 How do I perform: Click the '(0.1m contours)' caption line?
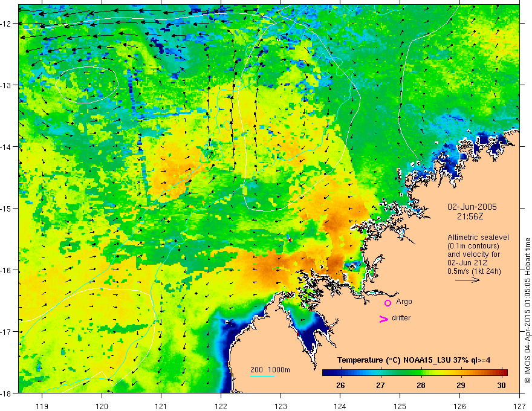(x=473, y=246)
